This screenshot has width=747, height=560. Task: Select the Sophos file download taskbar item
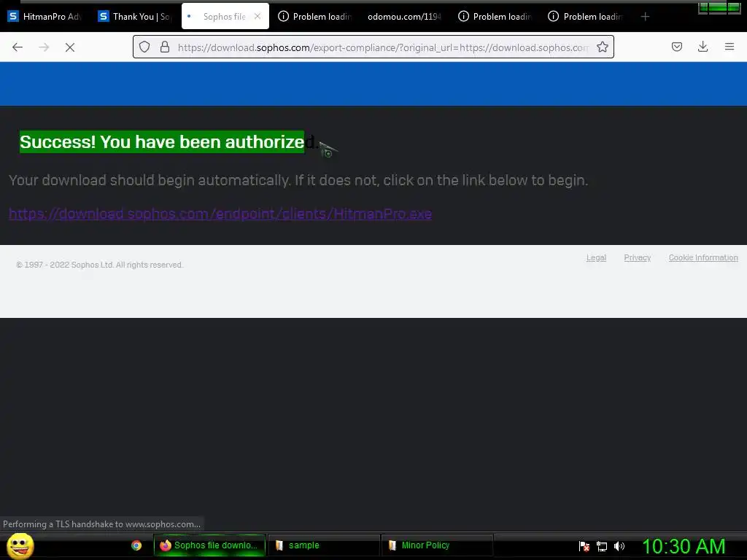209,545
